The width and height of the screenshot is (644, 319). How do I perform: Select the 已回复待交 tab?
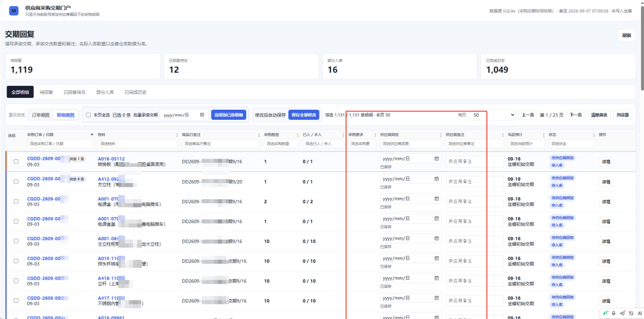[x=75, y=92]
